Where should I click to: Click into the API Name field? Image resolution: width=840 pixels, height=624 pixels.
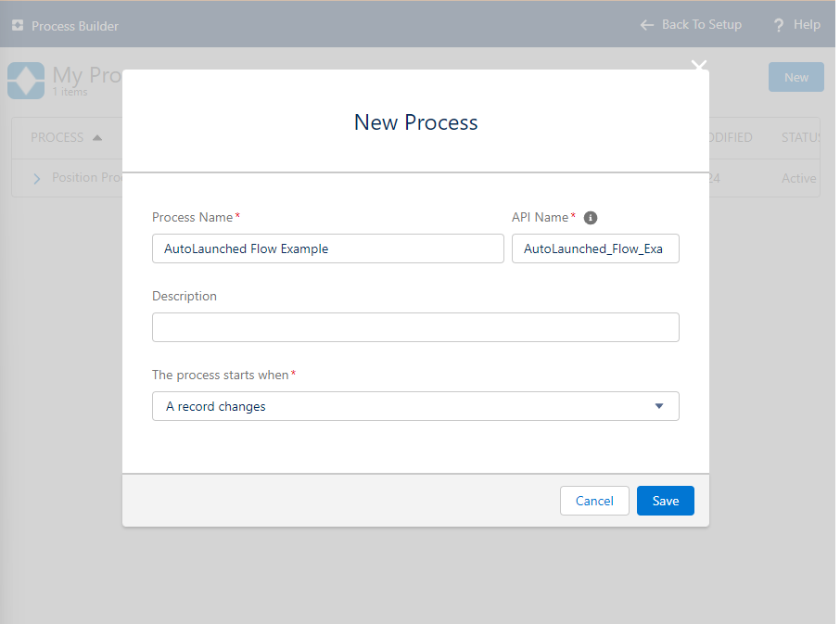595,248
